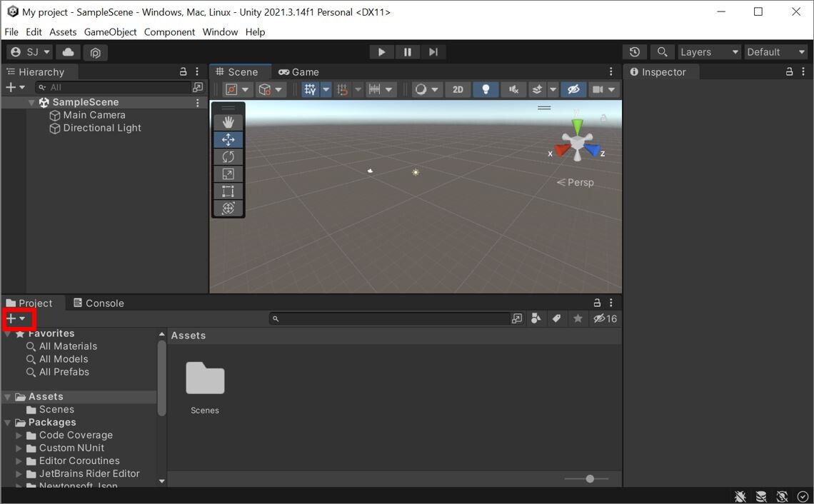Open the Component menu
Image resolution: width=814 pixels, height=504 pixels.
point(169,31)
